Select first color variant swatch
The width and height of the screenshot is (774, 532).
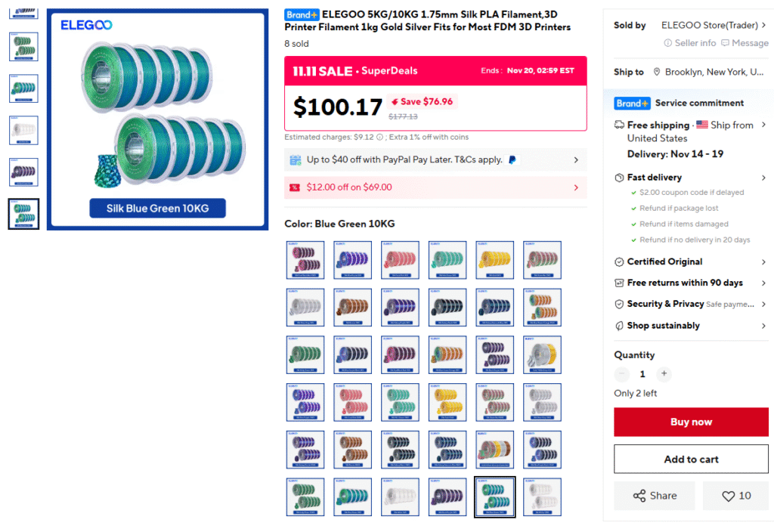point(305,260)
